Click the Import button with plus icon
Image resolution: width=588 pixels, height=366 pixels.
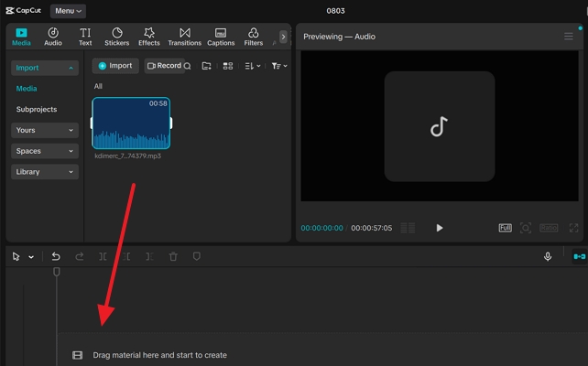[x=115, y=66]
